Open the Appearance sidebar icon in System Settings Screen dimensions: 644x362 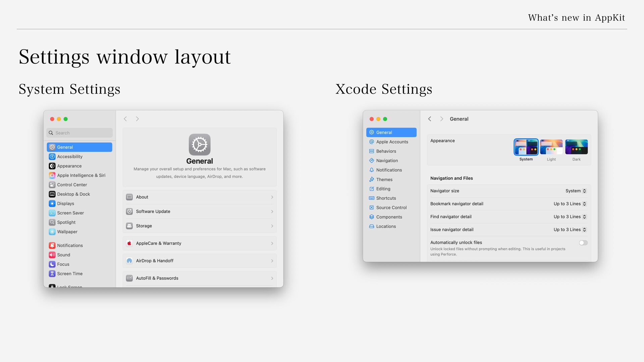[x=52, y=166]
